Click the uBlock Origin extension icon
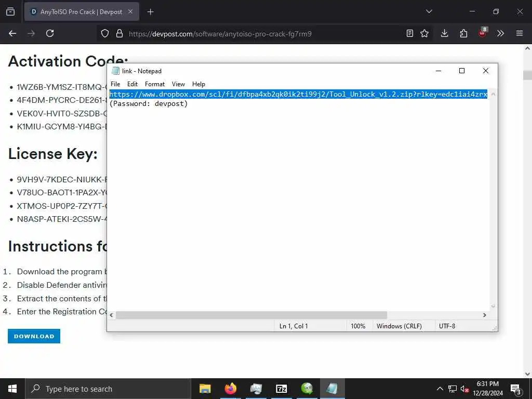Viewport: 532px width, 399px height. (x=483, y=33)
